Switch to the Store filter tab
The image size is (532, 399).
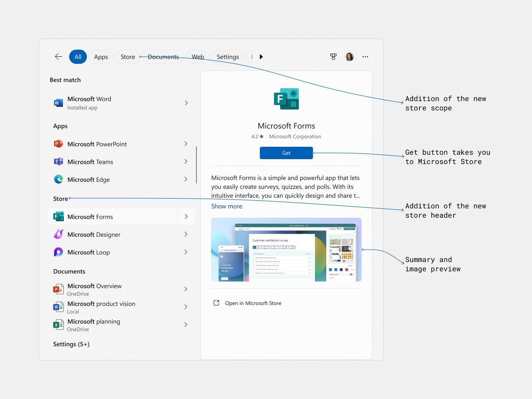(x=128, y=57)
